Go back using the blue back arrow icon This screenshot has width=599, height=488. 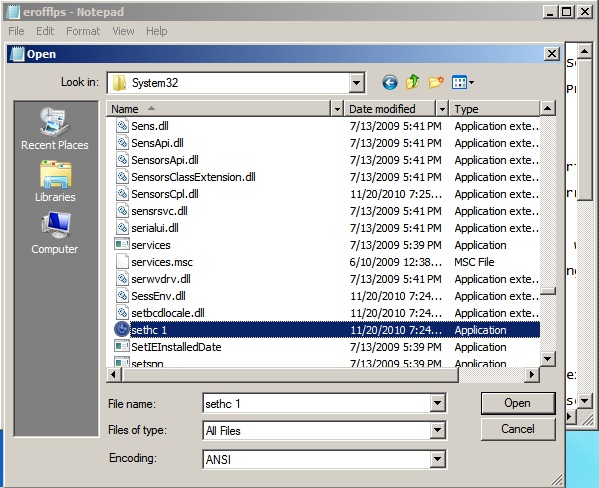point(390,83)
